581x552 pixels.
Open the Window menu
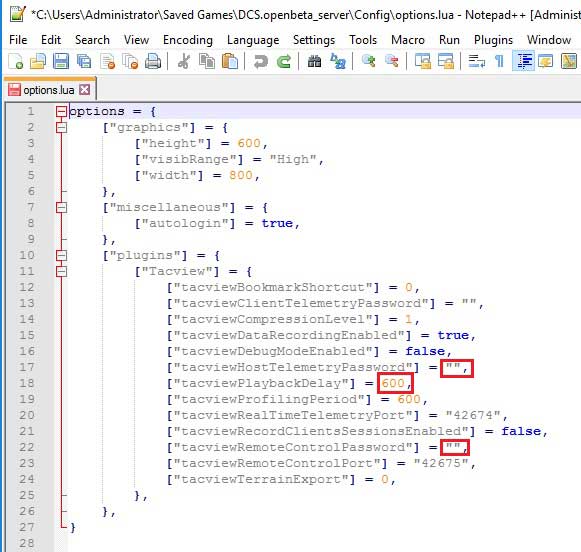tap(549, 40)
